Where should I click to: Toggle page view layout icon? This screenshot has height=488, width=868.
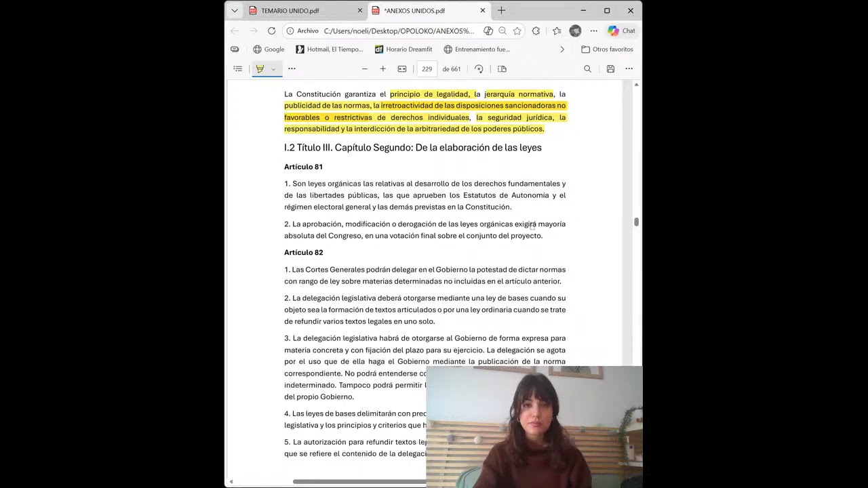[502, 68]
